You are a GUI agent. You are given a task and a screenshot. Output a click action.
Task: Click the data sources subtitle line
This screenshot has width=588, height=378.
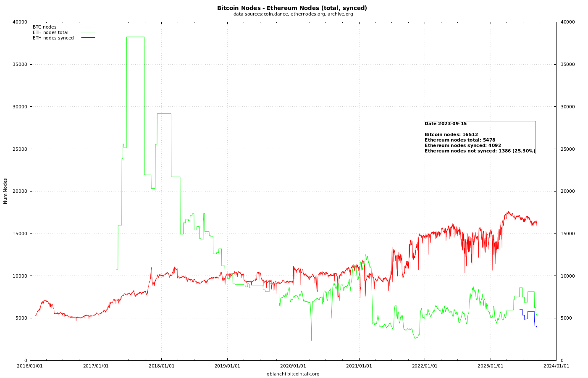click(293, 14)
